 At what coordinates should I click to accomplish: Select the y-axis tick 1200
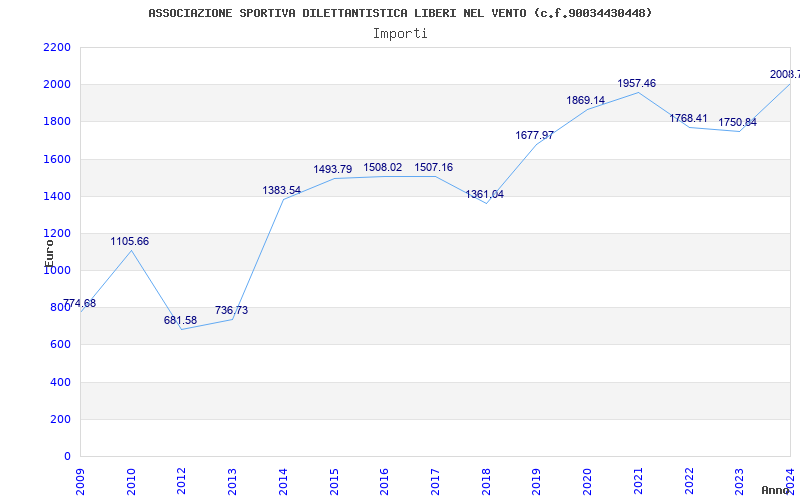pos(57,234)
